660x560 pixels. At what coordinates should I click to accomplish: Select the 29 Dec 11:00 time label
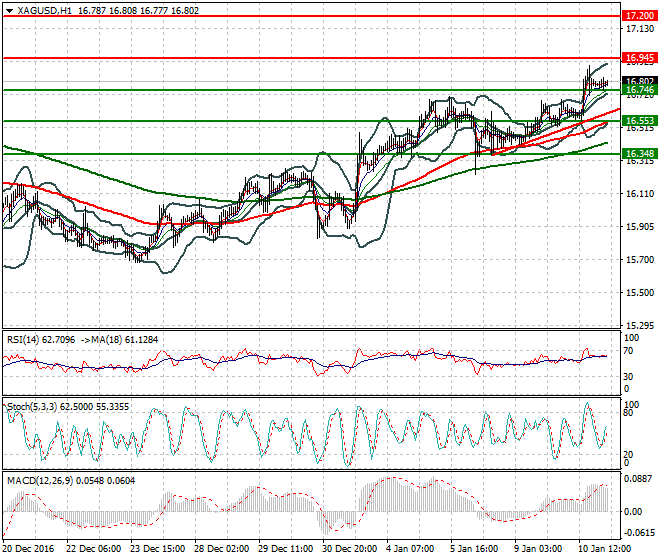[x=285, y=549]
